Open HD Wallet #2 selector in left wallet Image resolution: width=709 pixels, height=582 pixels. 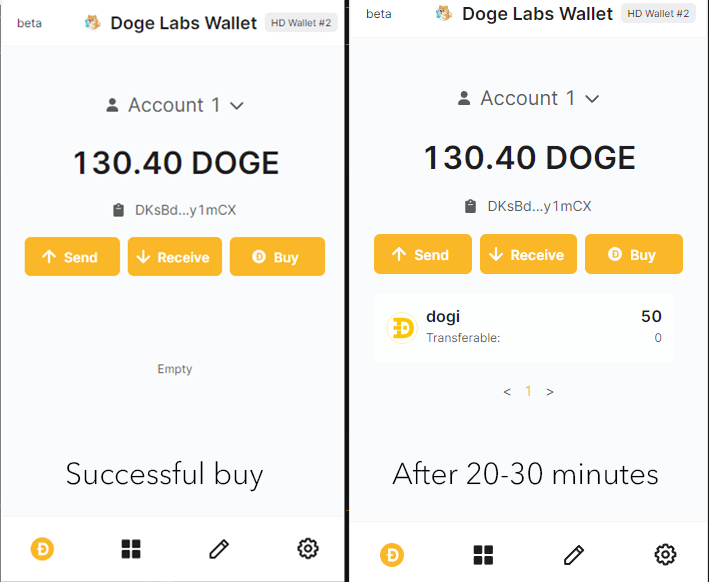[300, 22]
